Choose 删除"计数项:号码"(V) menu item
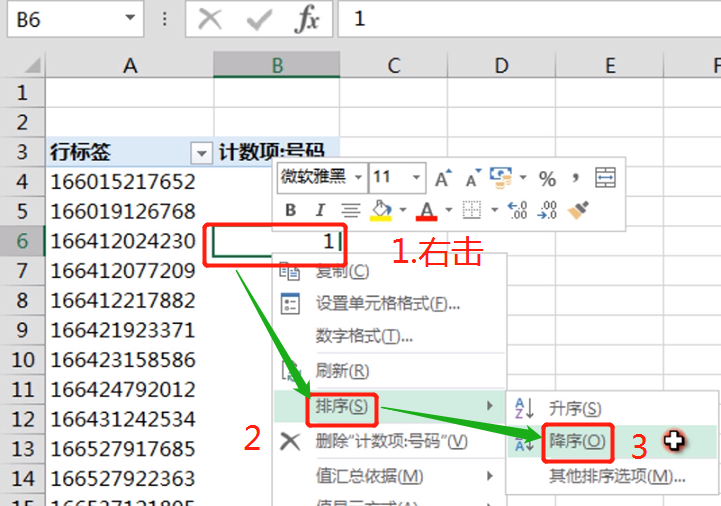The height and width of the screenshot is (506, 721). (x=389, y=442)
